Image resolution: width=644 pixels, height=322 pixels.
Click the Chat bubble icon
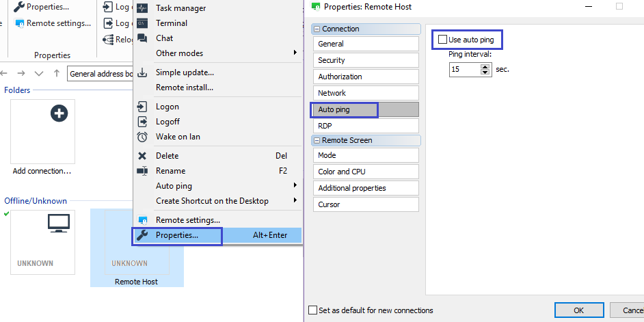[142, 38]
